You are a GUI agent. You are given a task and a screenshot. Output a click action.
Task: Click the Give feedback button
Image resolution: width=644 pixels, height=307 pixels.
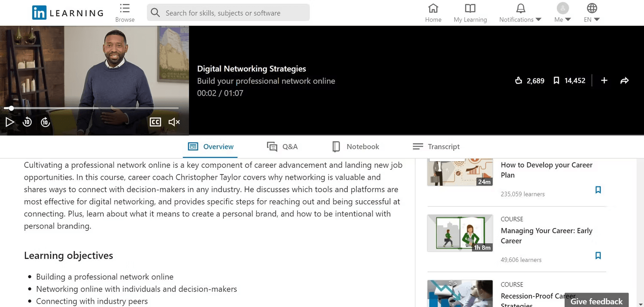(596, 301)
